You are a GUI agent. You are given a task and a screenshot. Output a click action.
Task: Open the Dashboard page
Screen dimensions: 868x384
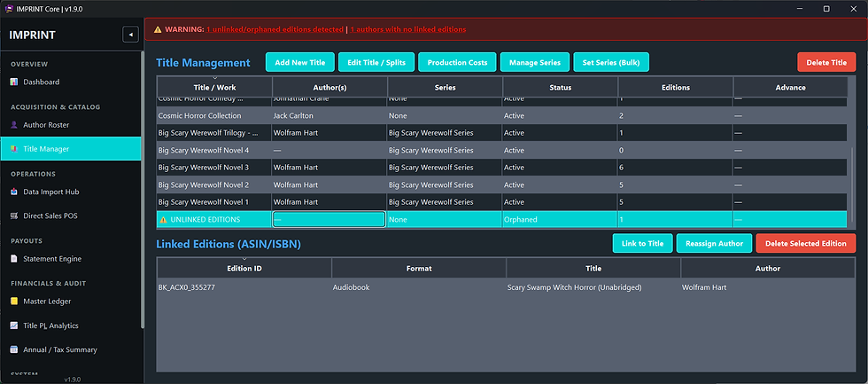70,82
